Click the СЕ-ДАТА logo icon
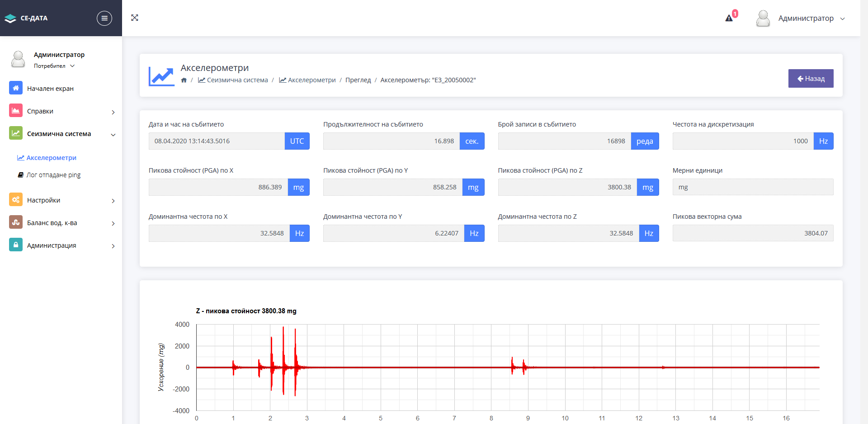The image size is (868, 424). click(x=10, y=19)
